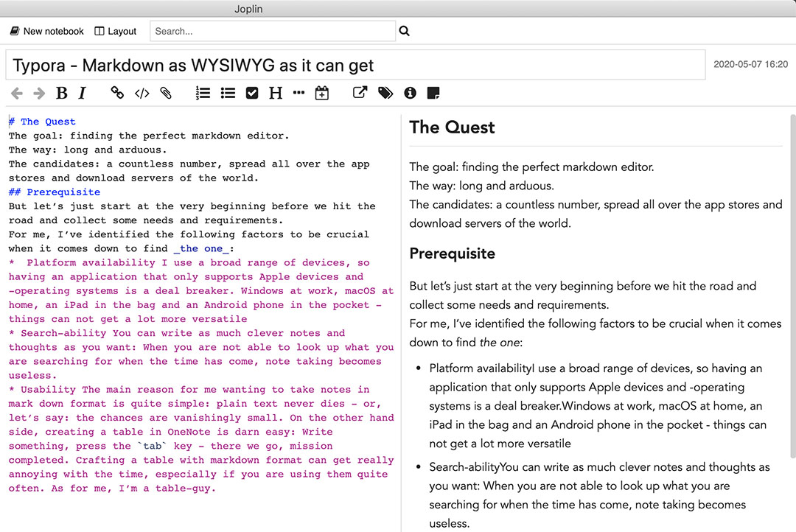This screenshot has width=796, height=532.
Task: Insert a hyperlink using the link icon
Action: tap(117, 93)
